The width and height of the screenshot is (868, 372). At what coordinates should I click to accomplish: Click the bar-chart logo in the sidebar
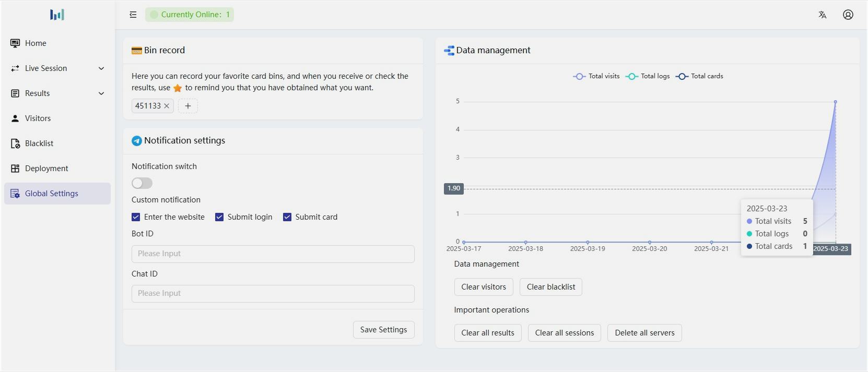(x=57, y=15)
